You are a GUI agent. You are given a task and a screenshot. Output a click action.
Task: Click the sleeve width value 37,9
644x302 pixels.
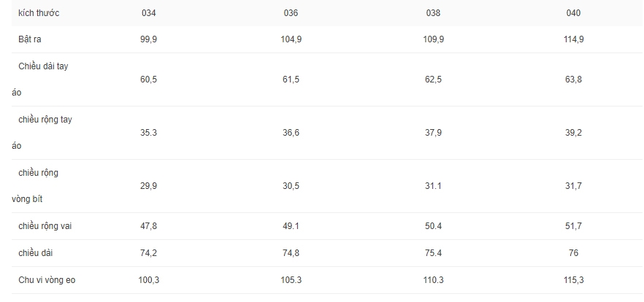pyautogui.click(x=433, y=133)
